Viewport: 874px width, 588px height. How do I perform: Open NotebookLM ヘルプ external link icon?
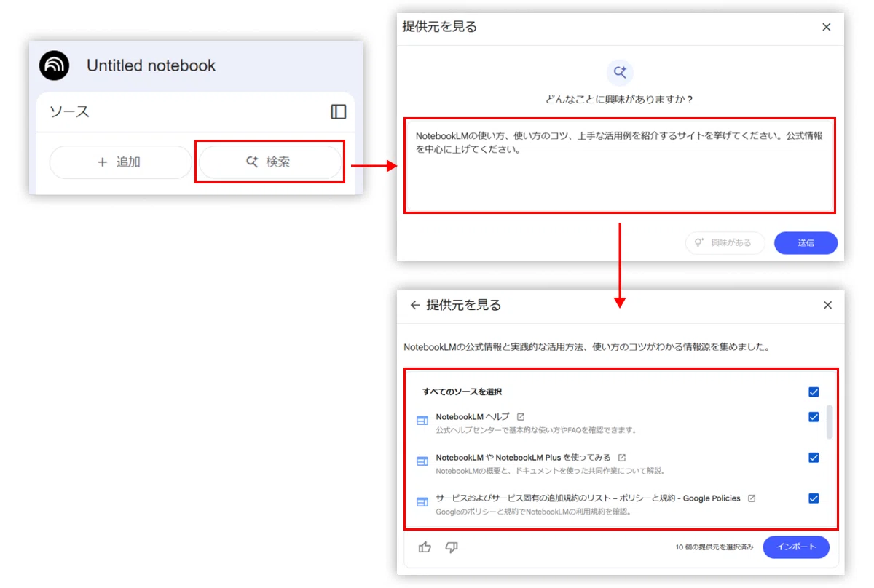point(520,417)
